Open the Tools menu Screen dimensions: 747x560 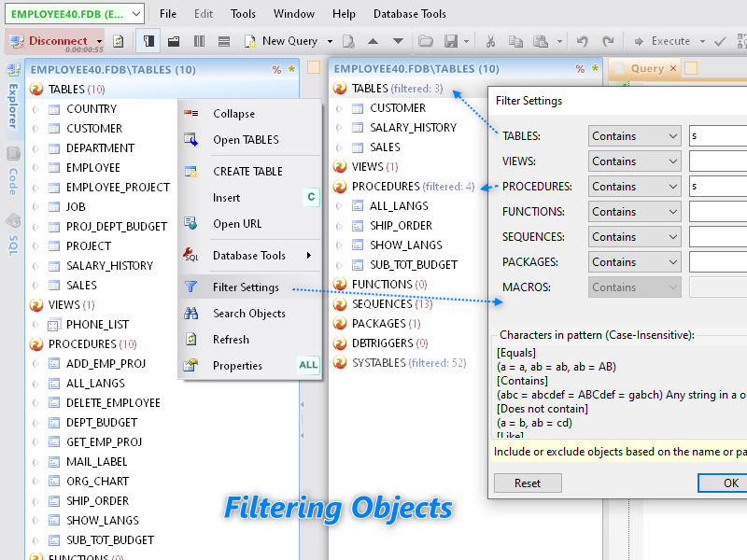[x=243, y=14]
